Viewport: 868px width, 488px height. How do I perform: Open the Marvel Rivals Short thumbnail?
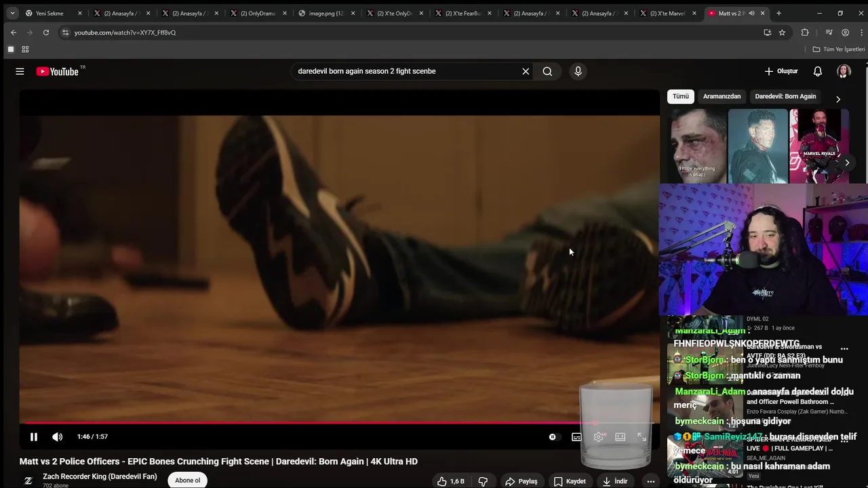tap(819, 146)
